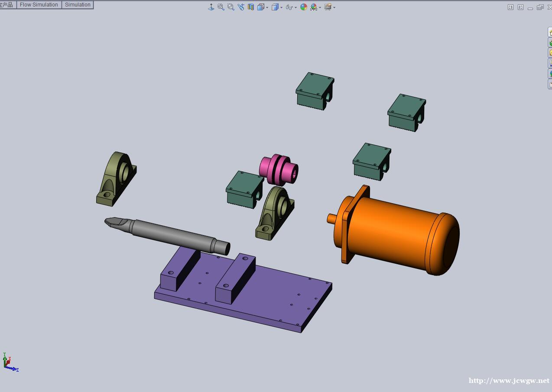Click the View Settings monitor icon
This screenshot has width=552, height=392.
(328, 7)
